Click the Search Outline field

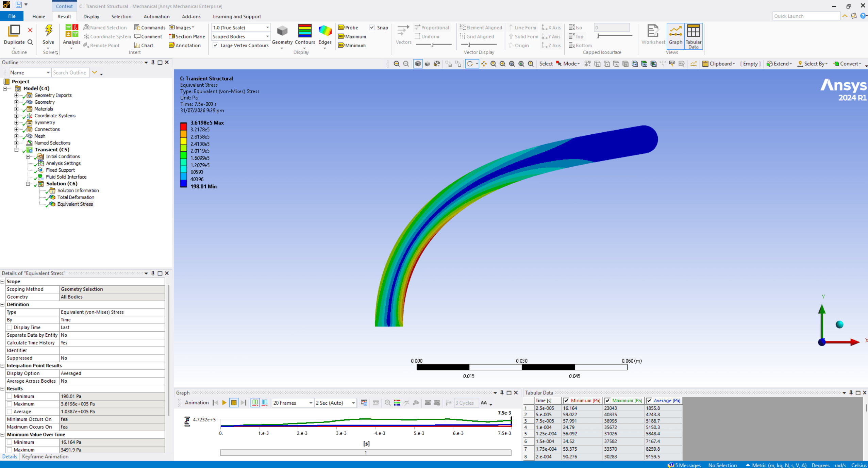70,72
